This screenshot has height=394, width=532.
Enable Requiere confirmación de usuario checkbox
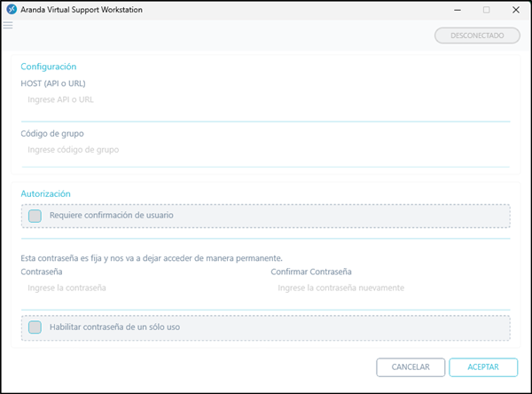click(35, 216)
